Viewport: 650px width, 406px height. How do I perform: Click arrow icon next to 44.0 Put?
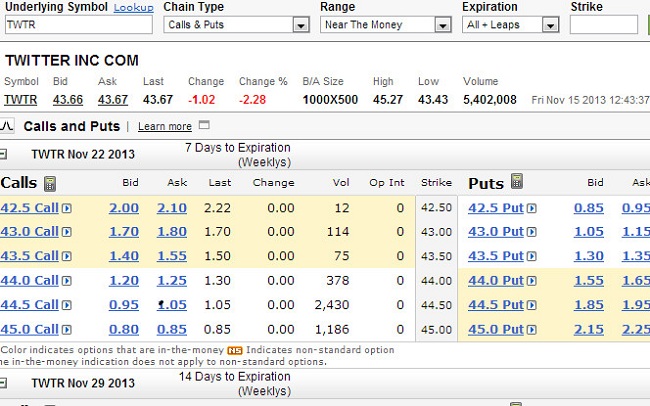pyautogui.click(x=531, y=281)
